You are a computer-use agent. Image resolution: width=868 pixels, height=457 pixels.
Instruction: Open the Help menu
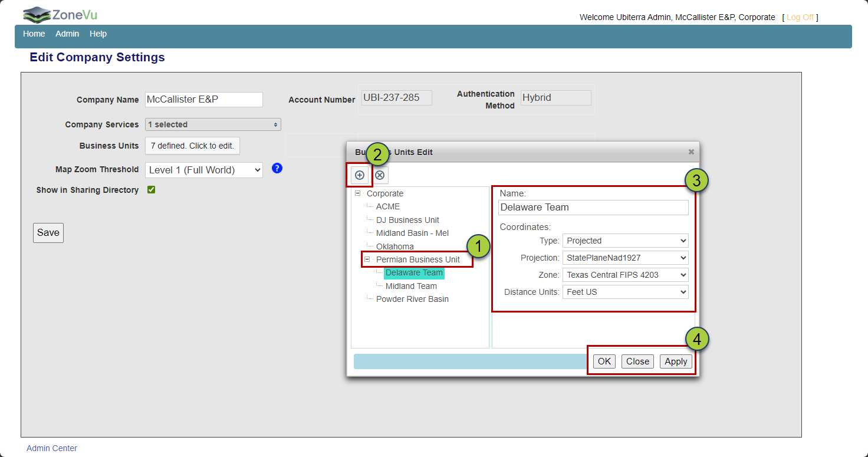point(98,34)
